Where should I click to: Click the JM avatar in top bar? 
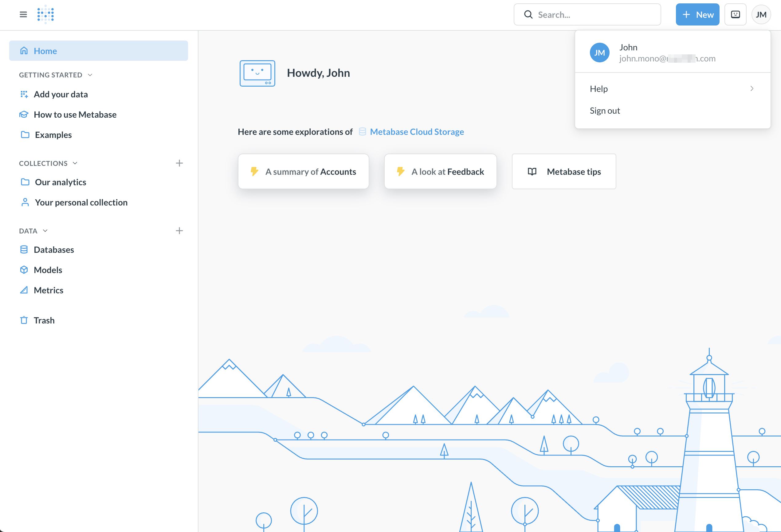(x=761, y=14)
